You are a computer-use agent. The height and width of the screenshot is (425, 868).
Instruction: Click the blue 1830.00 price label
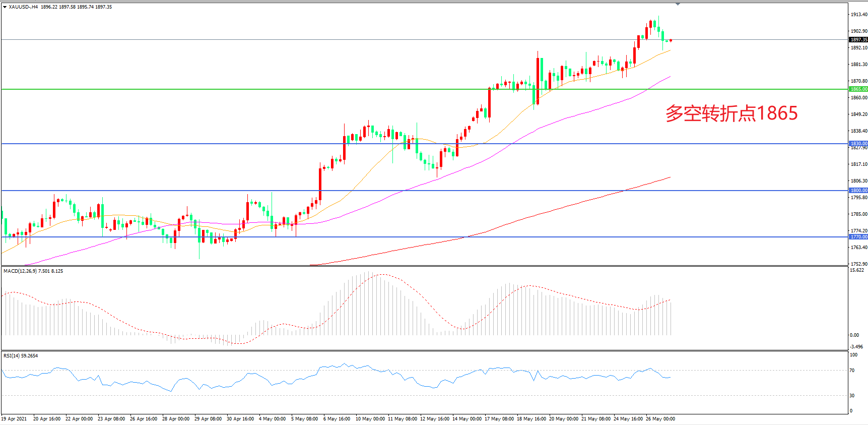(x=858, y=144)
